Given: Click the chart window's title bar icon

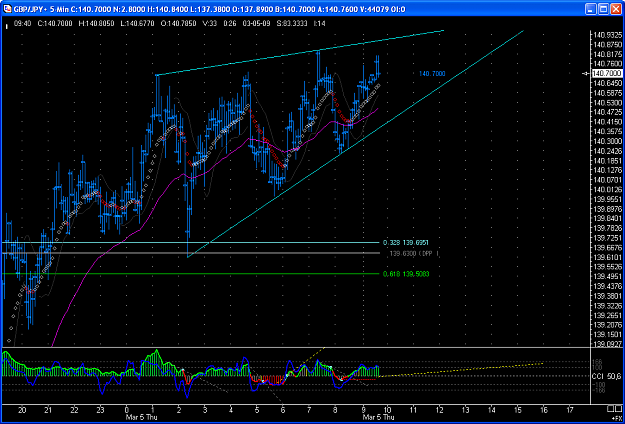Looking at the screenshot, I should point(8,8).
